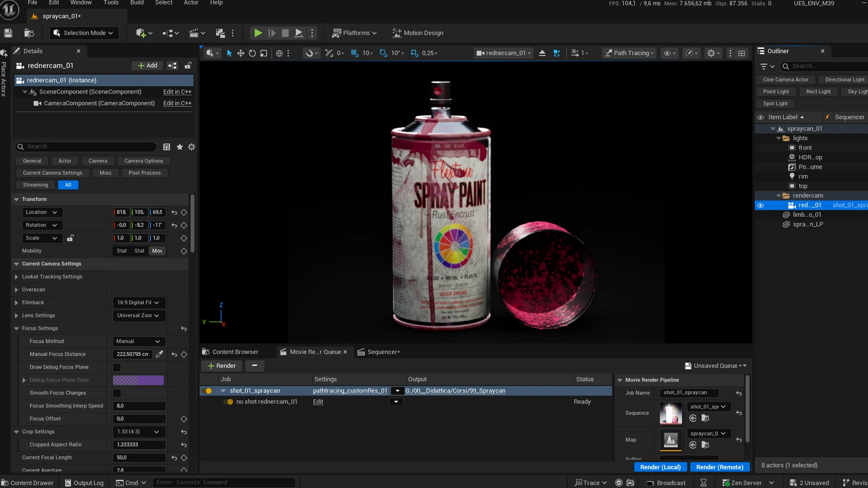Image resolution: width=868 pixels, height=488 pixels.
Task: Toggle scale snapping icon next to 0,25
Action: pyautogui.click(x=415, y=53)
